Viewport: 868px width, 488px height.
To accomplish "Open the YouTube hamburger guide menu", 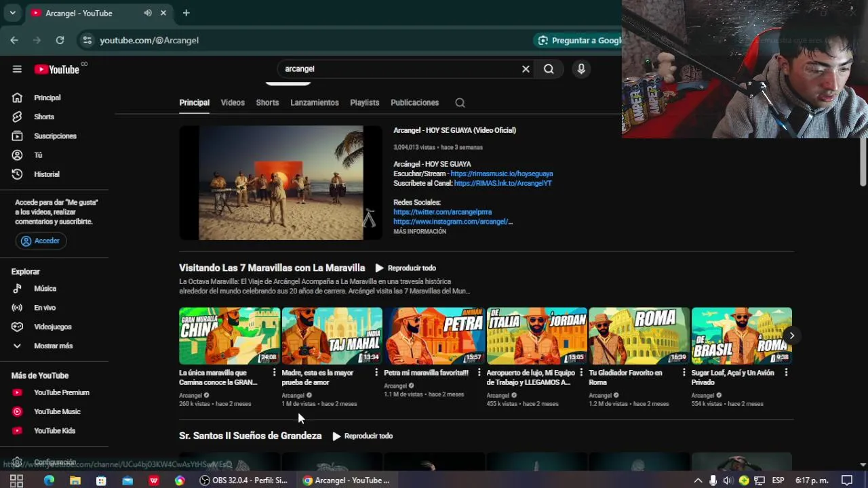I will [x=17, y=69].
